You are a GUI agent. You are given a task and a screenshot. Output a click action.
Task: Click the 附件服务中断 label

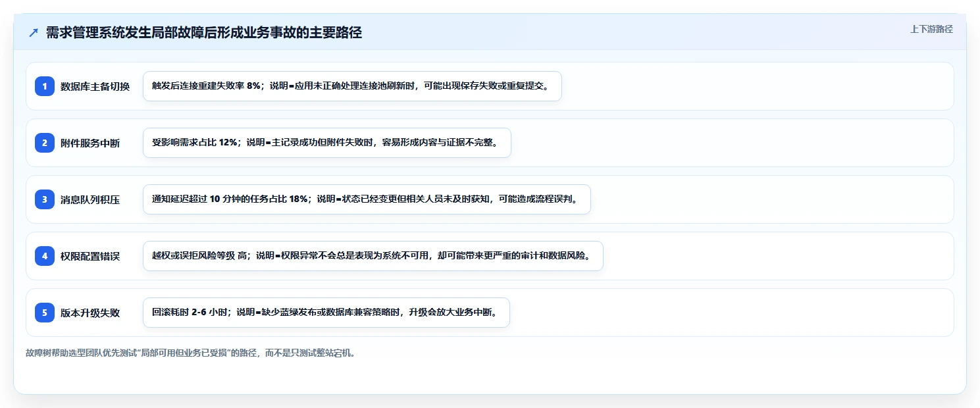(x=90, y=143)
